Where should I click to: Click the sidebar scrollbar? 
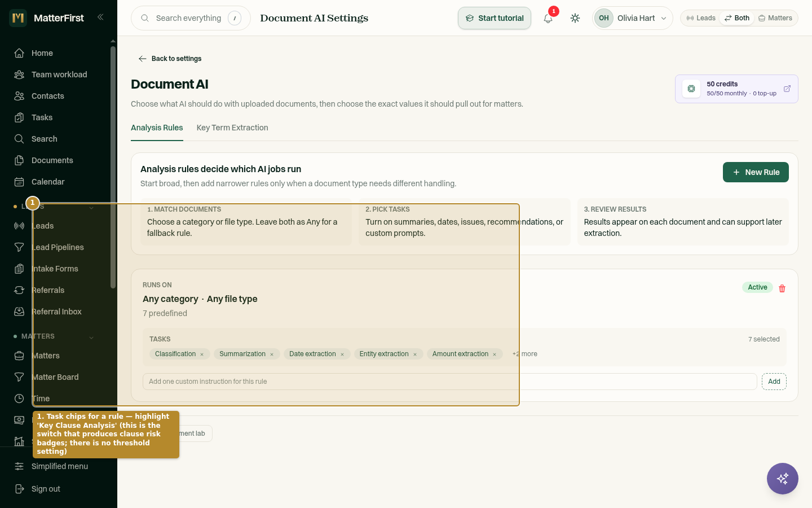point(113,167)
